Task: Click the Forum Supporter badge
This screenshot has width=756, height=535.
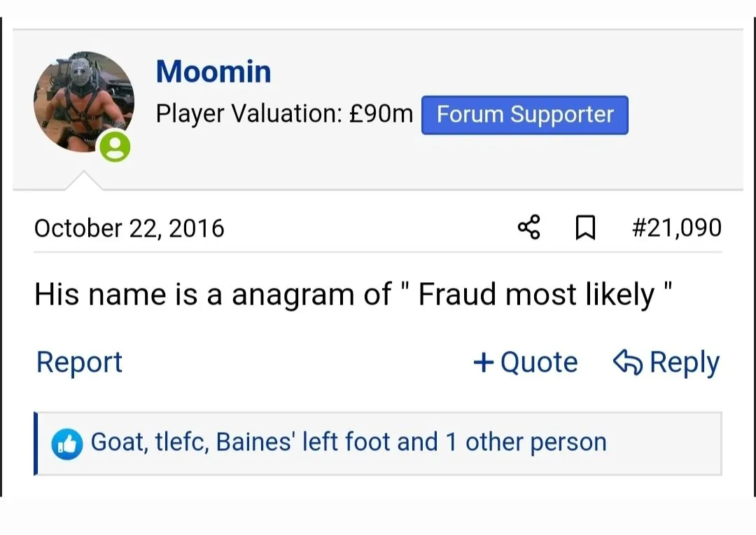Action: click(524, 115)
